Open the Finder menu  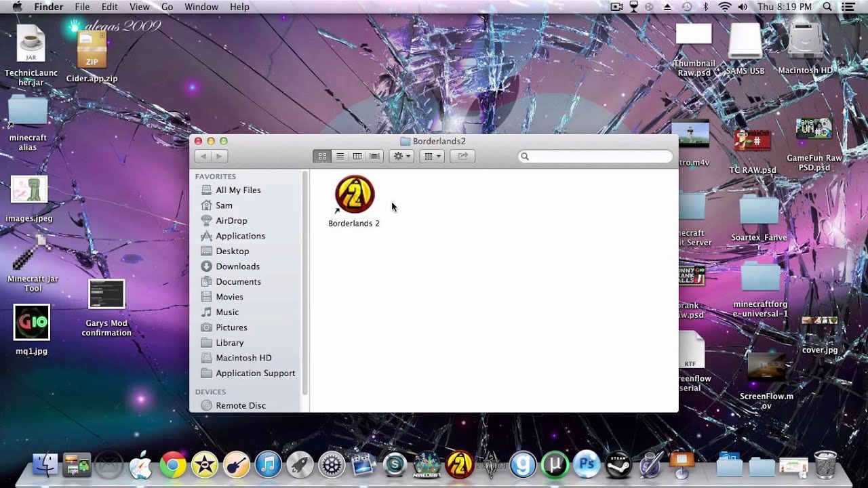[x=49, y=7]
